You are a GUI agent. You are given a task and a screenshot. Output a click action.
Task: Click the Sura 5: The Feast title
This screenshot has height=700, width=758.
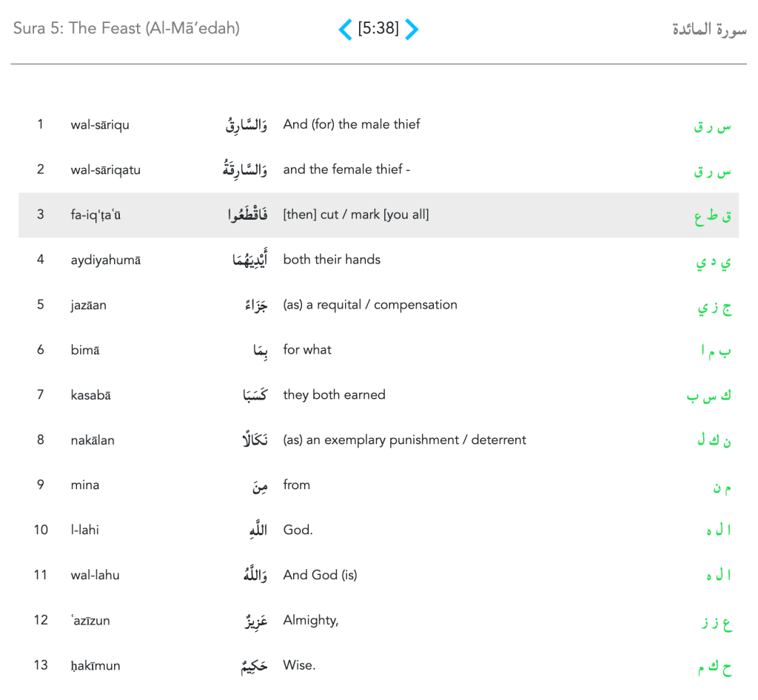click(127, 29)
